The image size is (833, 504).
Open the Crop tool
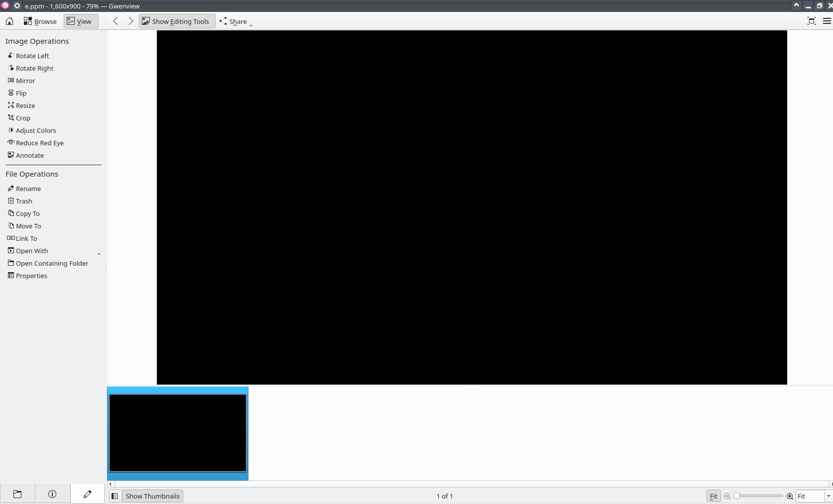22,118
